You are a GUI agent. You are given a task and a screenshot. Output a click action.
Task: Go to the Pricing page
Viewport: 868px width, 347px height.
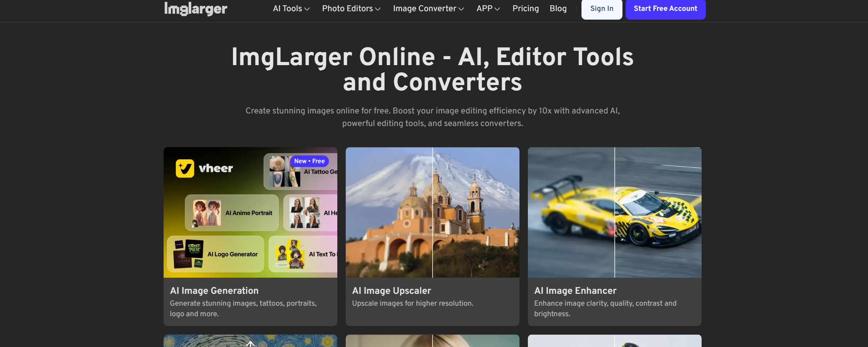(525, 8)
